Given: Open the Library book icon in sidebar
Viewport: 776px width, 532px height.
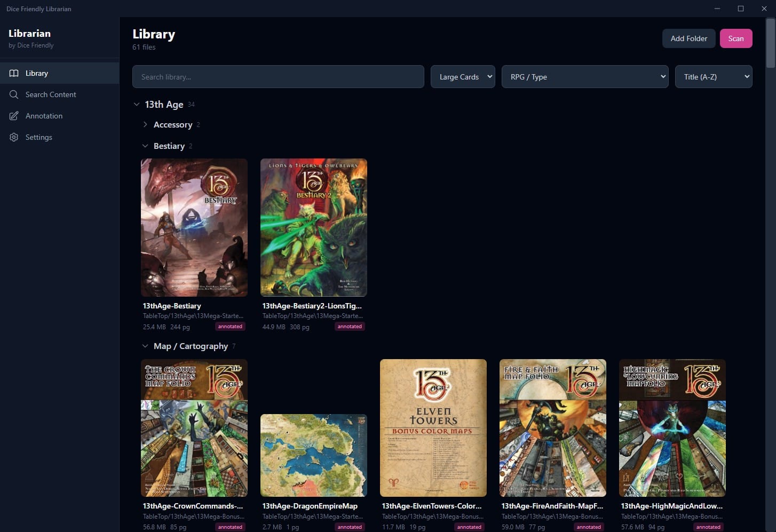Looking at the screenshot, I should tap(14, 73).
